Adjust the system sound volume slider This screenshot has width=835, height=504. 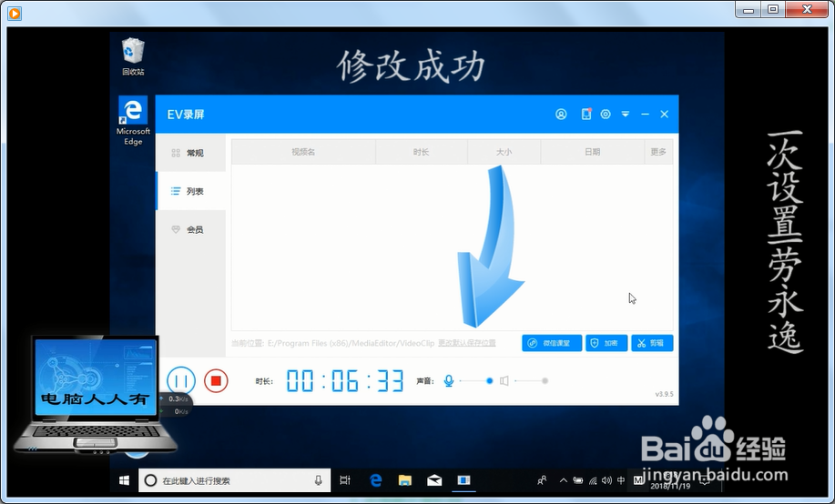(x=531, y=381)
